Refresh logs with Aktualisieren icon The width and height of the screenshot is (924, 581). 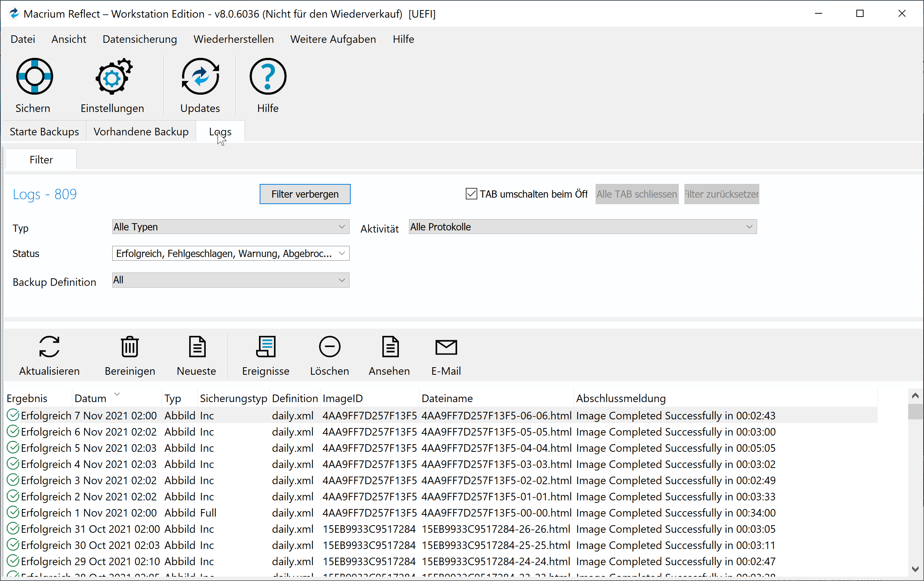coord(49,347)
